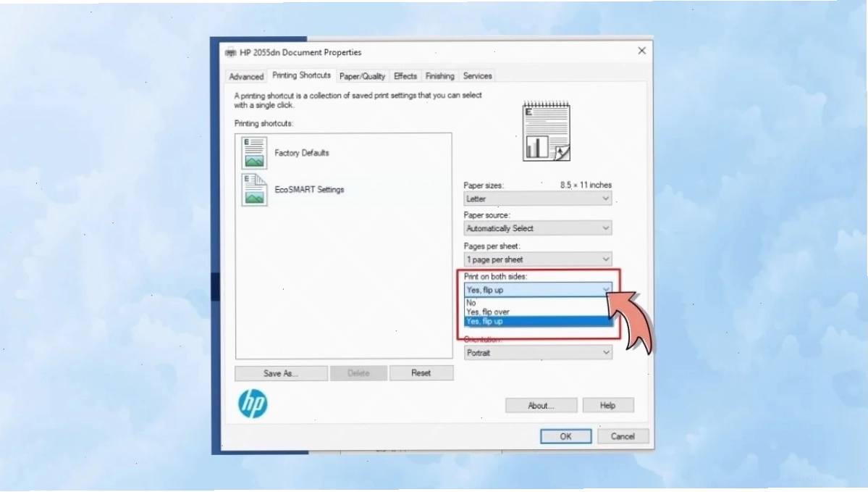Open the Finishing tab
868x492 pixels.
pyautogui.click(x=439, y=76)
